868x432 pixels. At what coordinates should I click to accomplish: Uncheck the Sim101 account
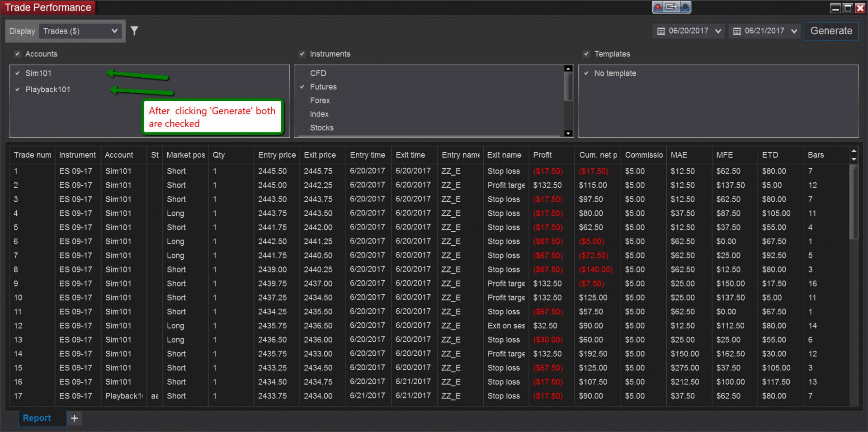click(18, 73)
